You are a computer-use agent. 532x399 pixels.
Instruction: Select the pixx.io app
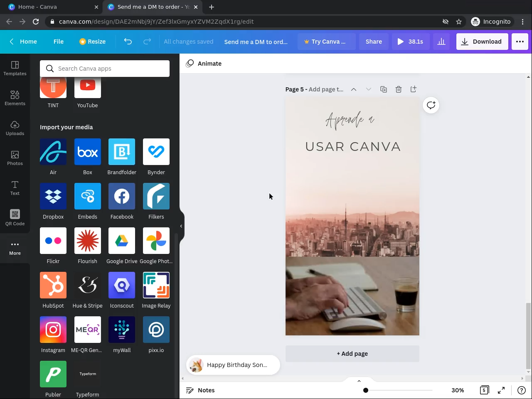tap(156, 330)
